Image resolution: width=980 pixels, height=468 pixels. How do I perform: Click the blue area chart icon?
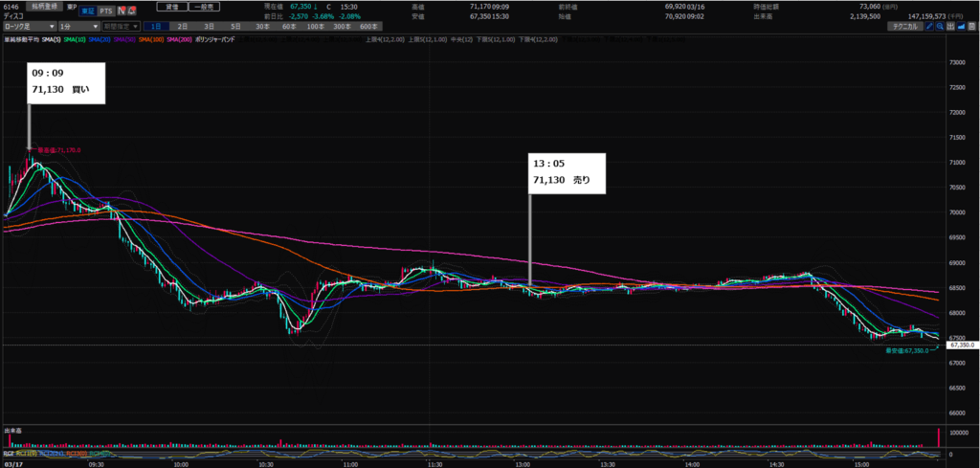coord(961,26)
